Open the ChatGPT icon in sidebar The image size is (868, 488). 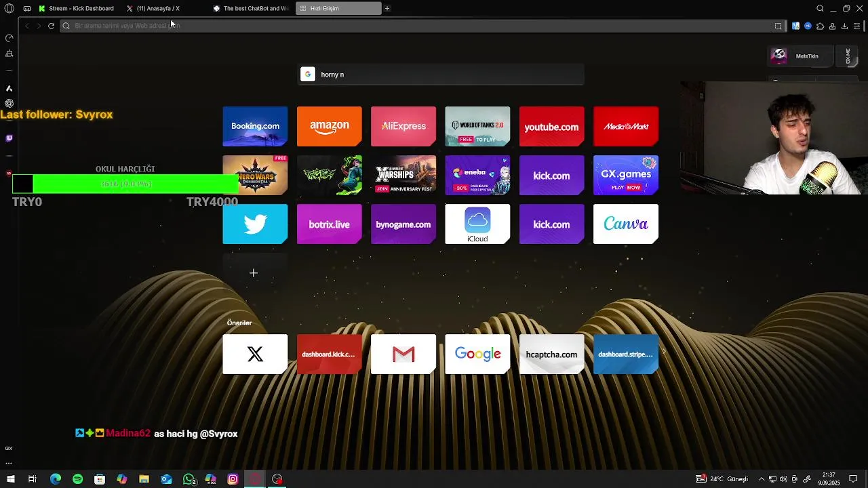pyautogui.click(x=9, y=103)
